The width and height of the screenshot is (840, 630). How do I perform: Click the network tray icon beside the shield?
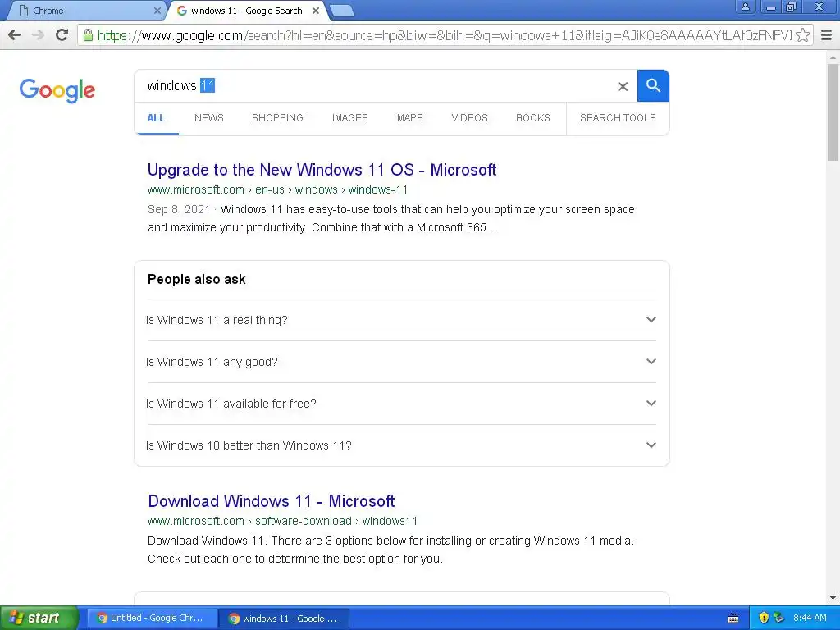(779, 619)
